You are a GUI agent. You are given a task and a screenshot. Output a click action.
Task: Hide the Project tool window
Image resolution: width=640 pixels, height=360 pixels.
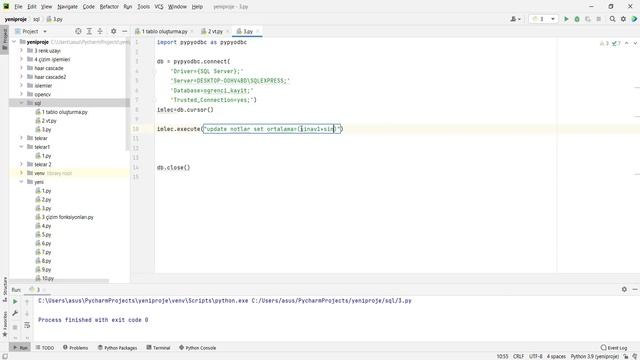pyautogui.click(x=124, y=31)
